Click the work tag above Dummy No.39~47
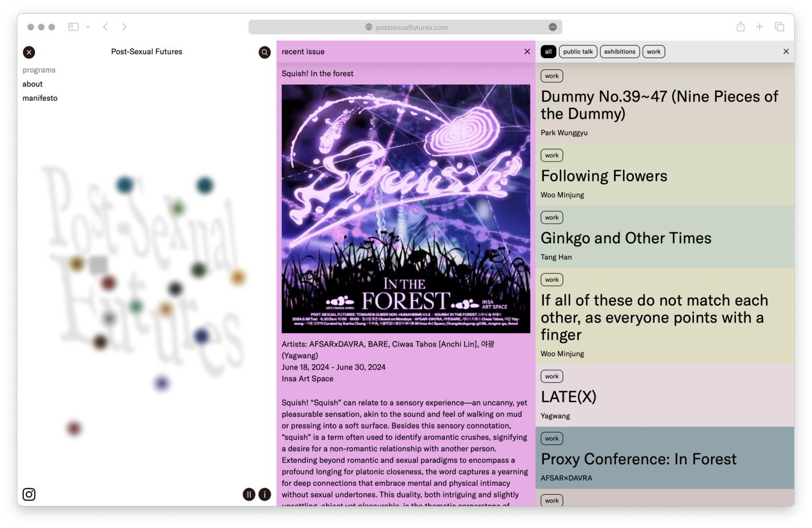 tap(552, 76)
